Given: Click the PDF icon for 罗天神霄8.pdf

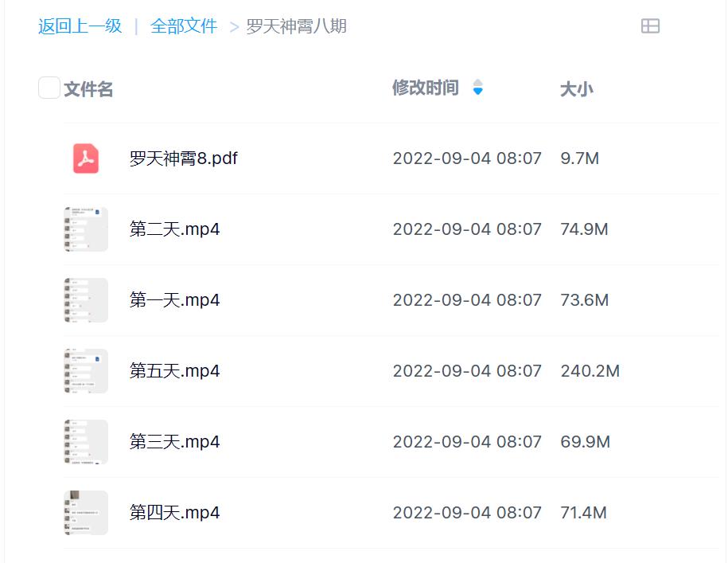Looking at the screenshot, I should [85, 158].
